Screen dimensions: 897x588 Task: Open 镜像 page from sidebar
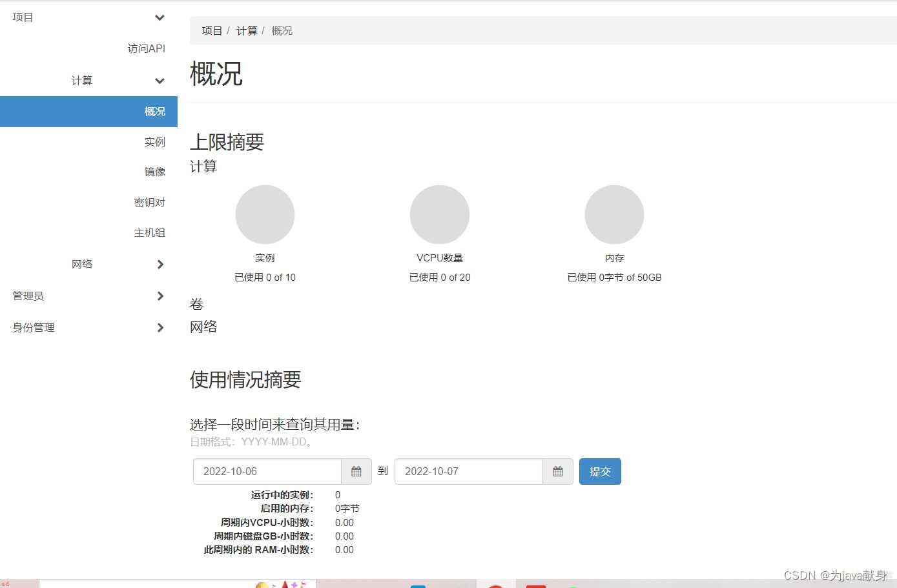pos(155,172)
